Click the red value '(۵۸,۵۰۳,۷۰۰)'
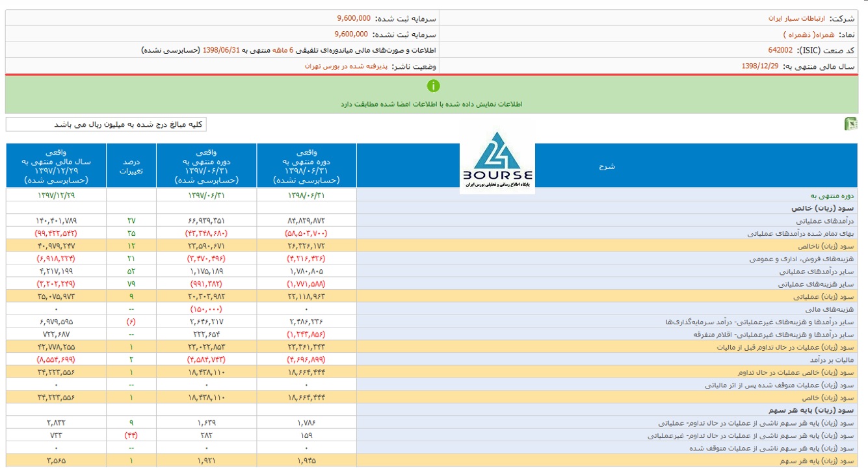Viewport: 868px width, 475px height. pyautogui.click(x=306, y=233)
